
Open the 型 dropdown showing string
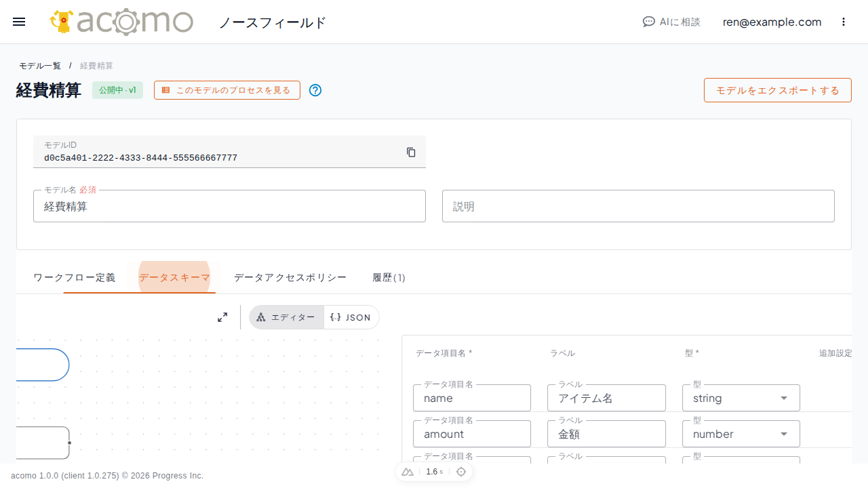click(x=741, y=398)
